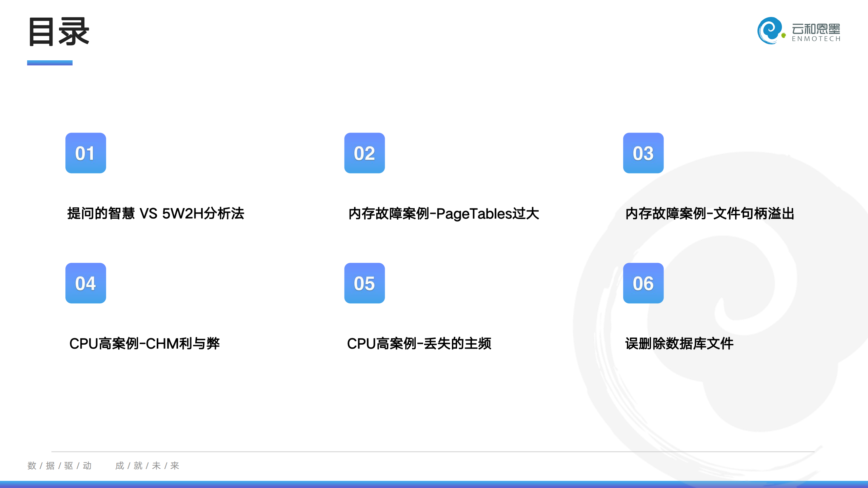Click the 01 numbered badge
This screenshot has width=868, height=488.
pyautogui.click(x=85, y=153)
